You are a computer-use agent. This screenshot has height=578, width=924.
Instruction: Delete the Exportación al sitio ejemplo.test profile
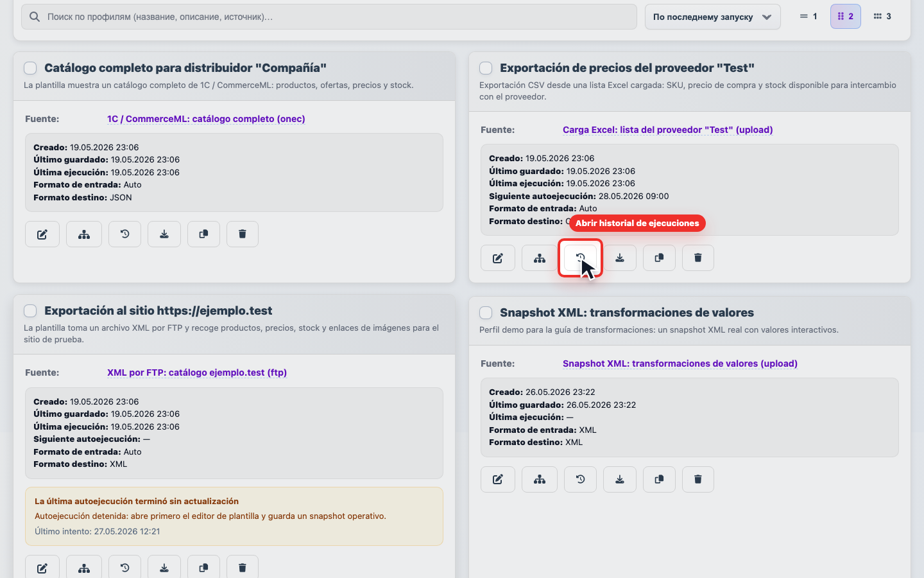(x=243, y=568)
